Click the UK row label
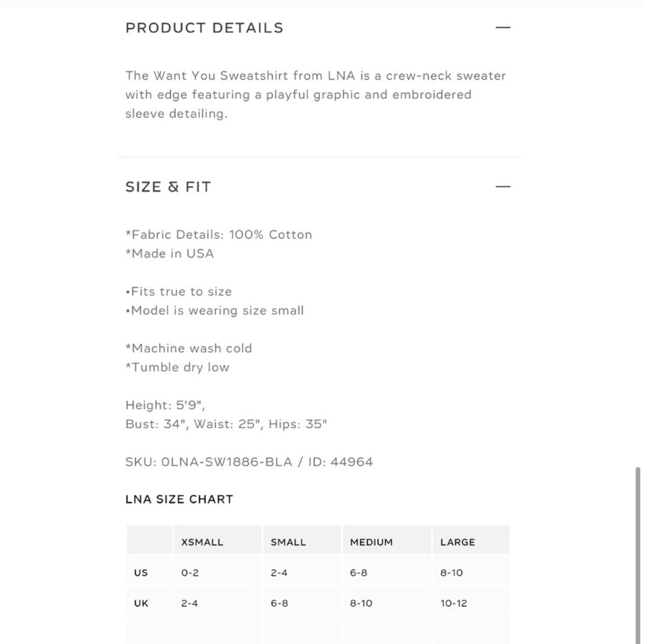Screen dimensions: 645x644 click(x=141, y=604)
